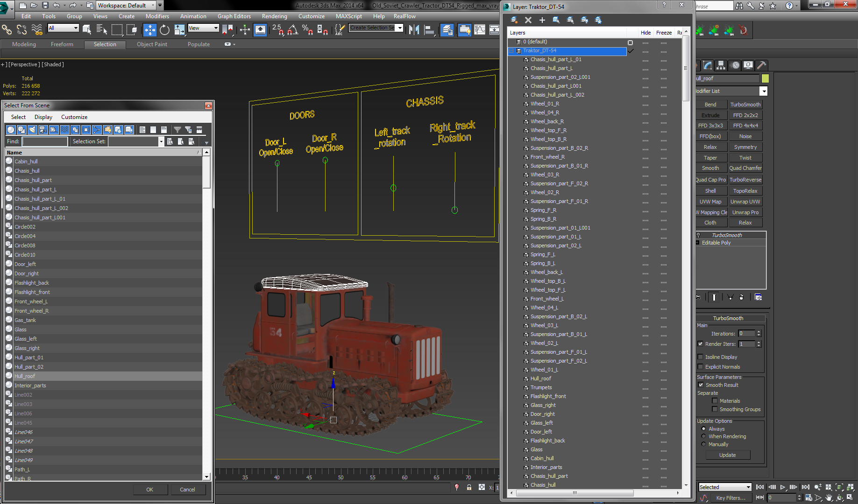Open the Modifier List dropdown
The image size is (858, 504).
(x=763, y=91)
